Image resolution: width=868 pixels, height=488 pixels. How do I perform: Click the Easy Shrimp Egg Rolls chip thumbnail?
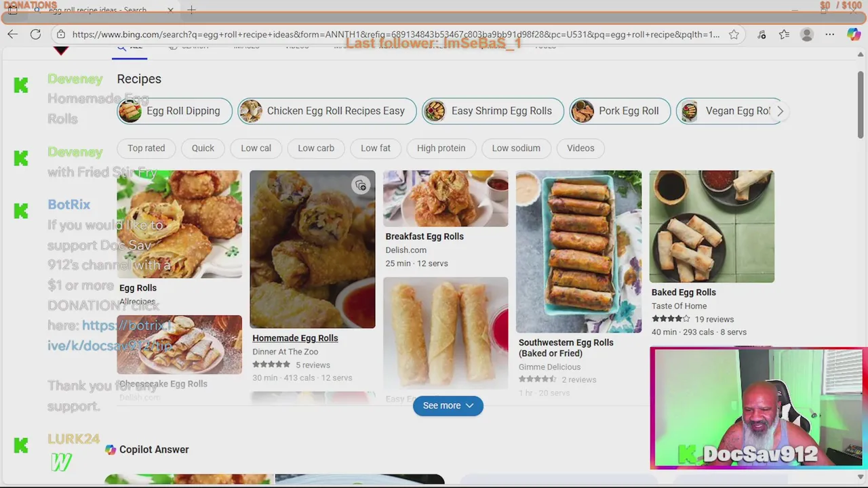[435, 111]
